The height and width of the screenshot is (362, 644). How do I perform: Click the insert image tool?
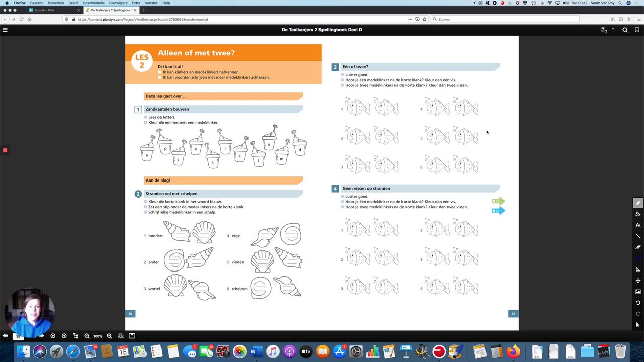pos(638,292)
